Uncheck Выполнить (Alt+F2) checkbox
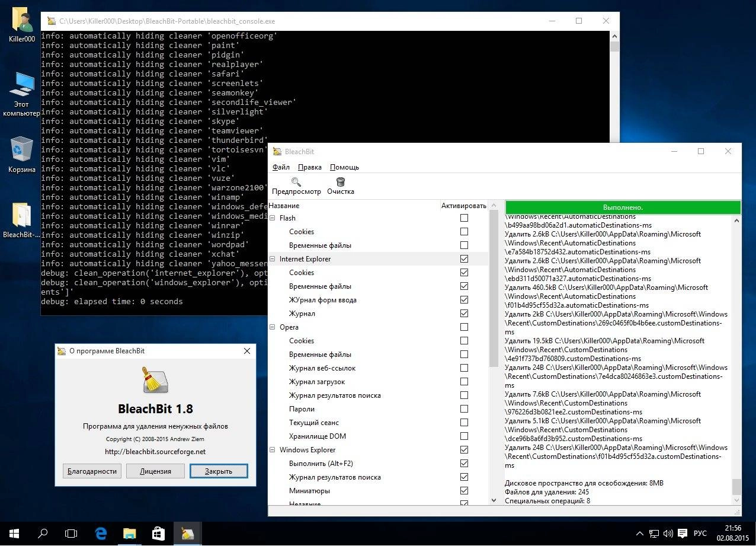 point(464,464)
